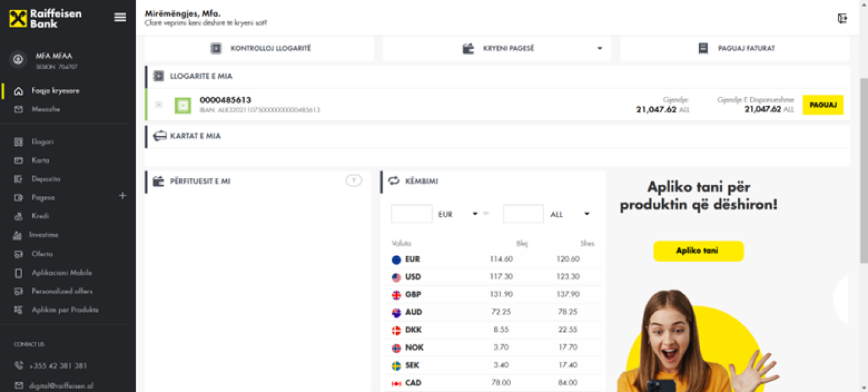
Task: Click the Blej column header
Action: point(521,244)
